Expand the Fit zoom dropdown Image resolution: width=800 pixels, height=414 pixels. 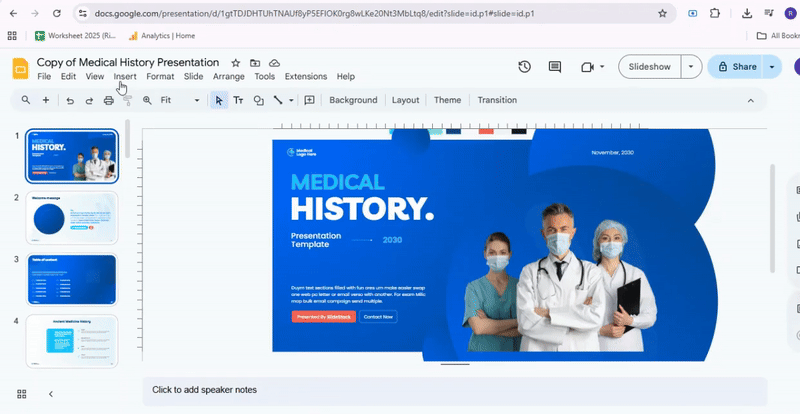point(196,100)
